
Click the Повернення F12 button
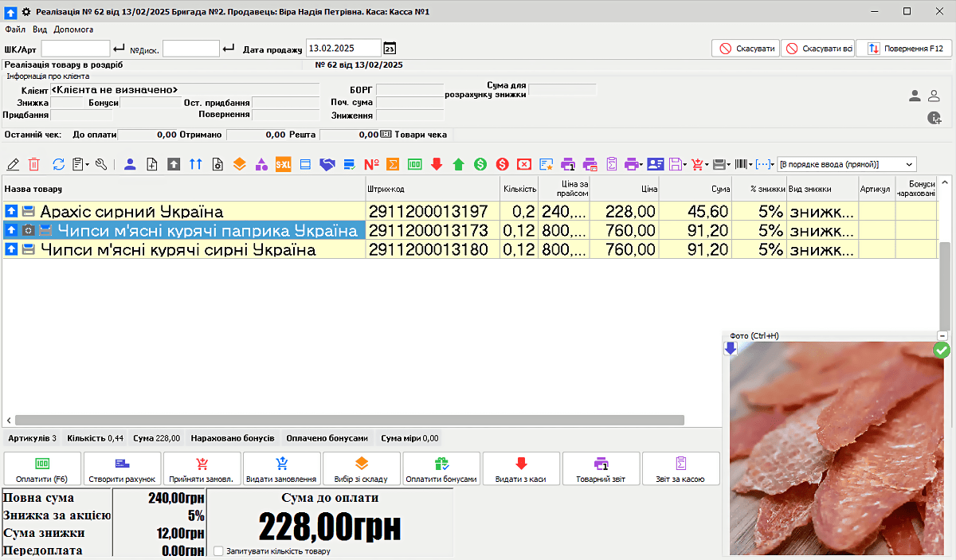[904, 49]
